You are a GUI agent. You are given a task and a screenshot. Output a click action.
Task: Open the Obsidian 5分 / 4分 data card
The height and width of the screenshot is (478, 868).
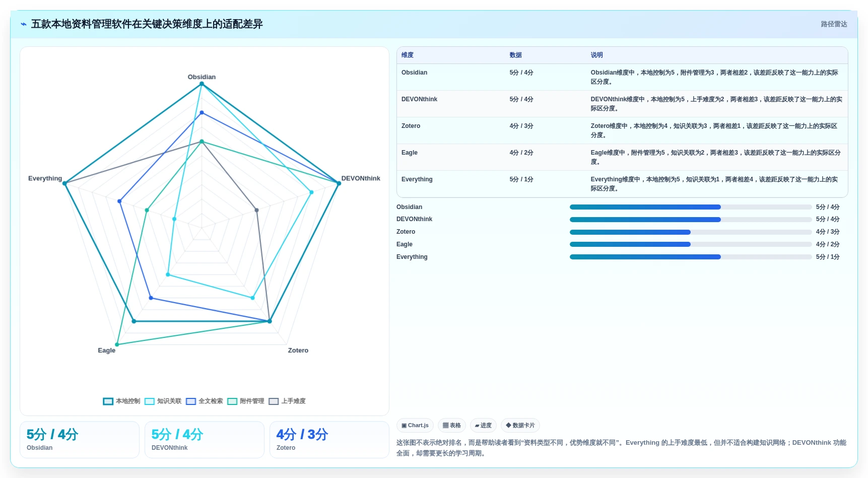pos(80,440)
